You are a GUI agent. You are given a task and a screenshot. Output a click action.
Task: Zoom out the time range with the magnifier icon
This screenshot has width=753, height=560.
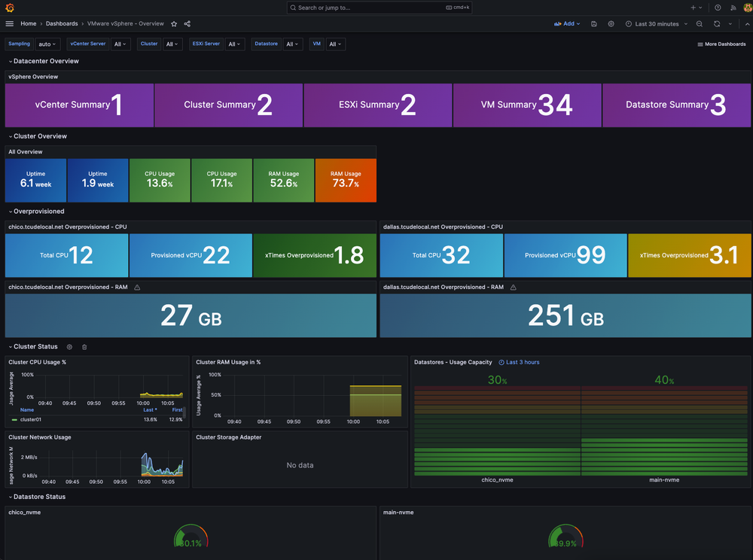tap(699, 23)
